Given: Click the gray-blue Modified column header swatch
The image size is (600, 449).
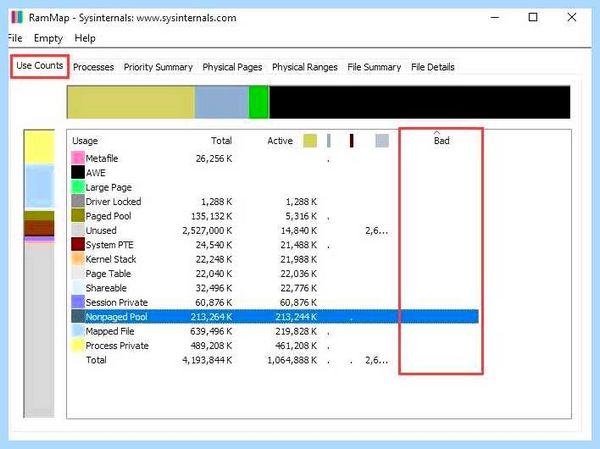Looking at the screenshot, I should pyautogui.click(x=329, y=140).
